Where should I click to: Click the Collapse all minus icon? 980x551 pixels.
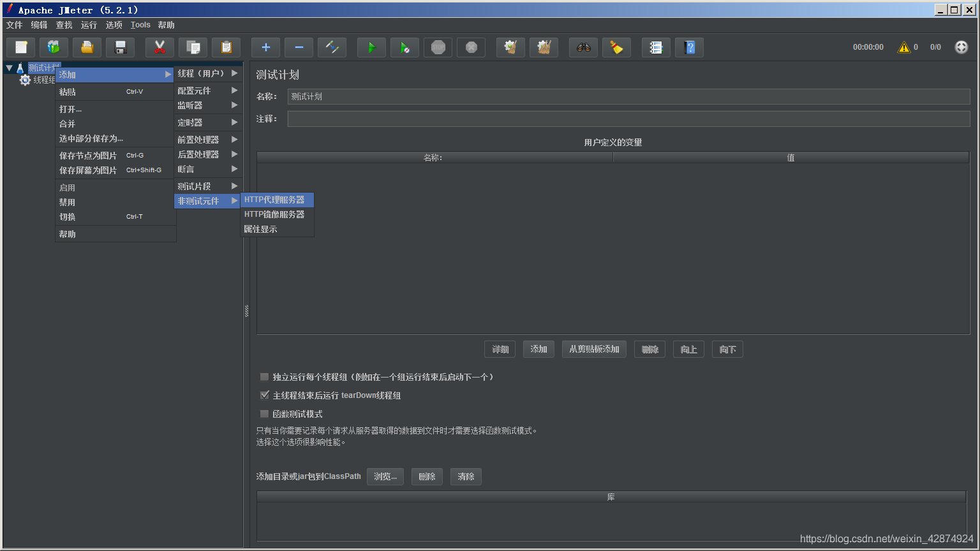[299, 47]
